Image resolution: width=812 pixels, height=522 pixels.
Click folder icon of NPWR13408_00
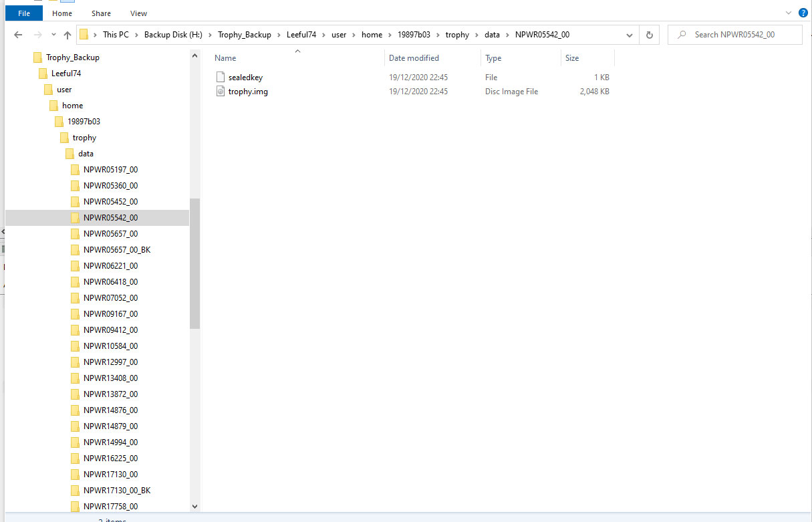click(x=76, y=378)
